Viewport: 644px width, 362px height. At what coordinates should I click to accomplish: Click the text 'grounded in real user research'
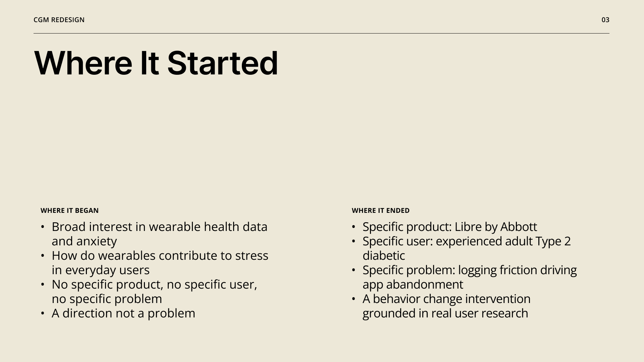[x=445, y=313]
